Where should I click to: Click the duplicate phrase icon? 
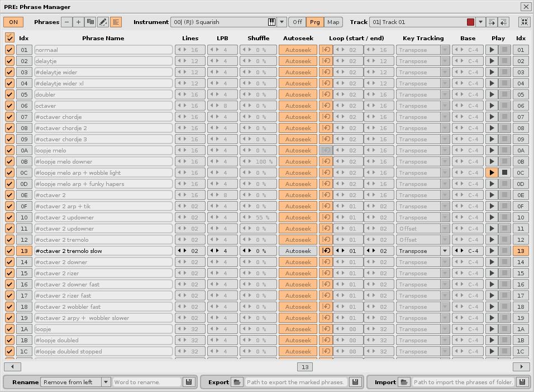pyautogui.click(x=90, y=22)
